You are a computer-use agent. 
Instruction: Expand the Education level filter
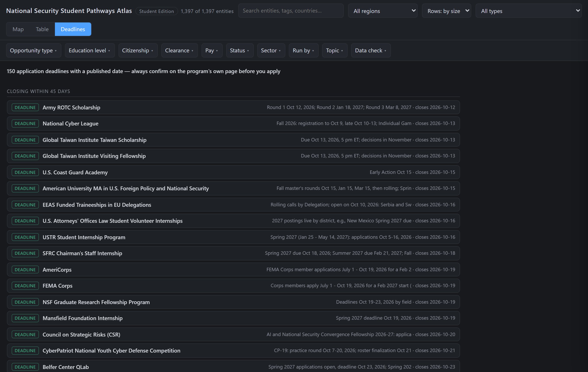[x=90, y=51]
